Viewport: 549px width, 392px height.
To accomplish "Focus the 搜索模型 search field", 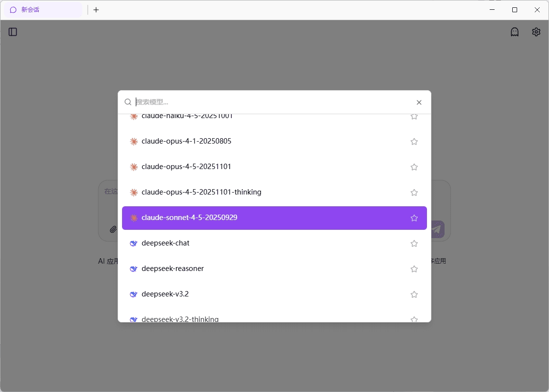I will [273, 102].
